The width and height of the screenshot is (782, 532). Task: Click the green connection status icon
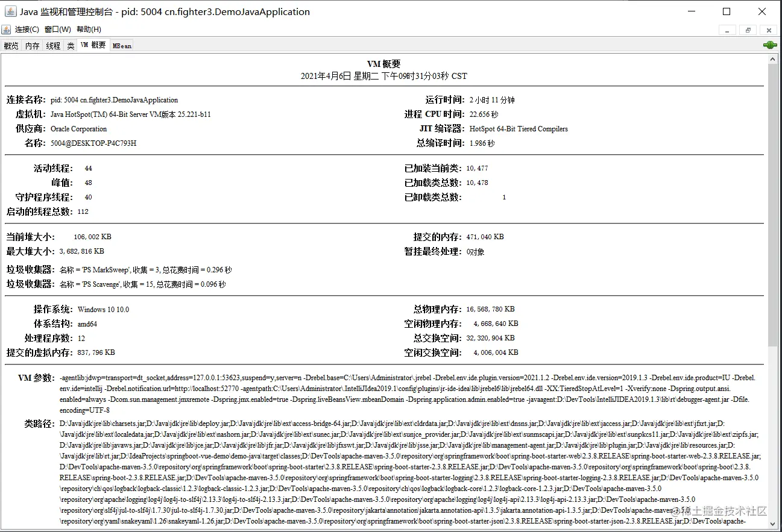coord(770,45)
